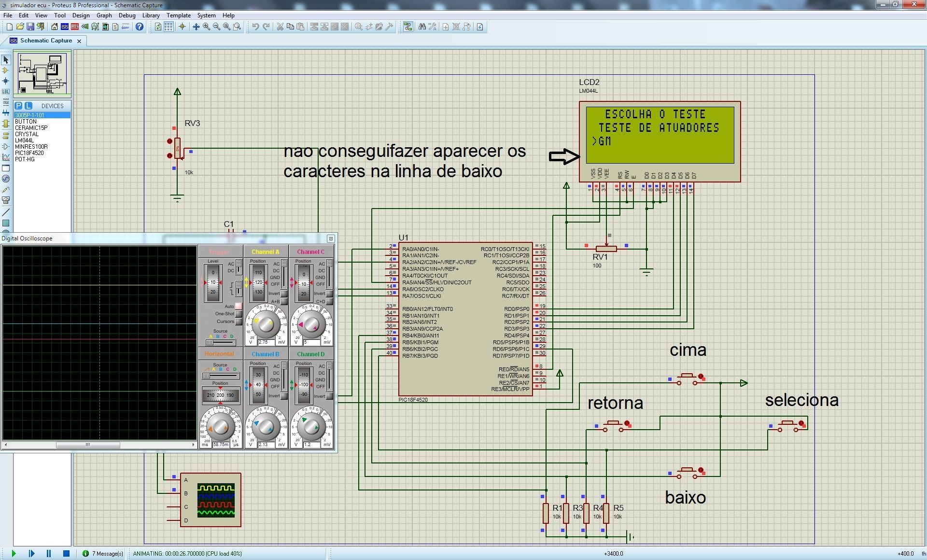Click the P pick devices button
Image resolution: width=927 pixels, height=560 pixels.
pos(18,106)
